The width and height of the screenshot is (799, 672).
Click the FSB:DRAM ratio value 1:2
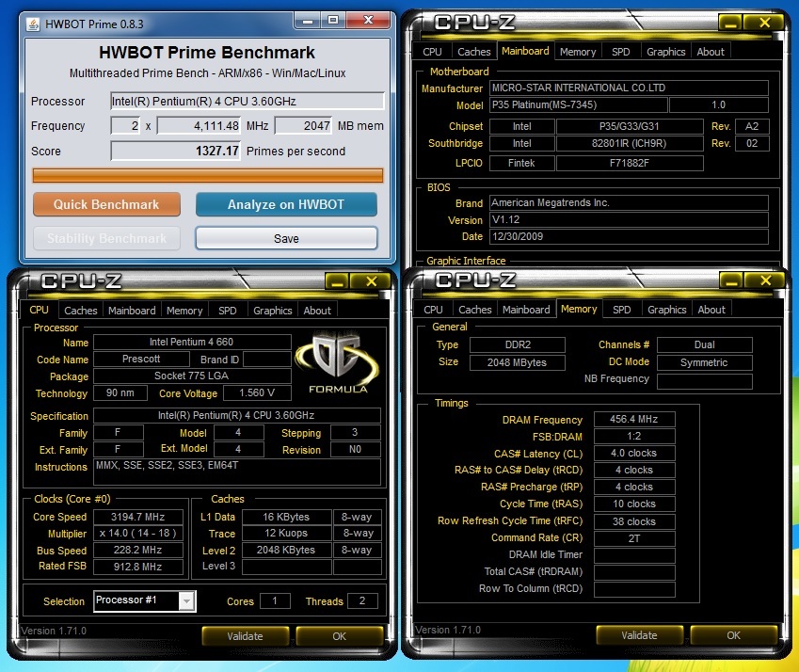tap(634, 436)
